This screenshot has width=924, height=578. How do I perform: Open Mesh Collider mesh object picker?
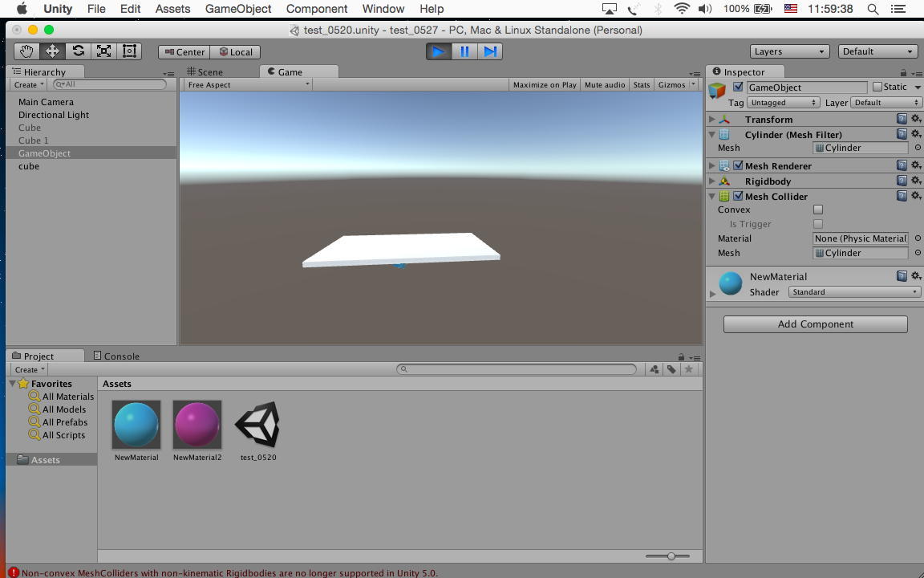tap(918, 253)
